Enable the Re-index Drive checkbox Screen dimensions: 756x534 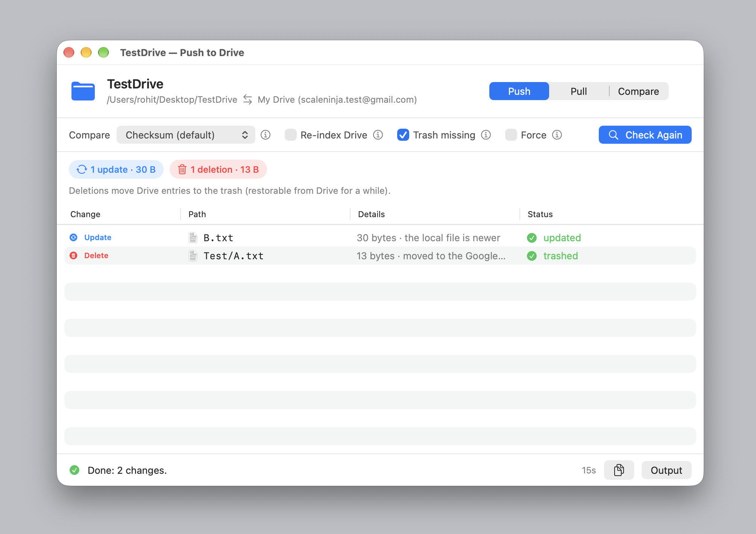(x=290, y=135)
